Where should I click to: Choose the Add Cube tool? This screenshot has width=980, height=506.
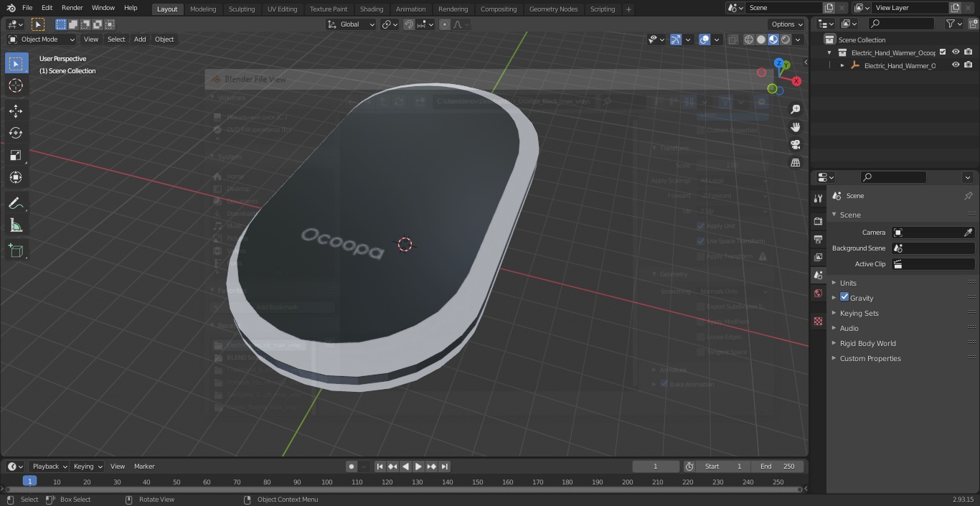[x=16, y=251]
